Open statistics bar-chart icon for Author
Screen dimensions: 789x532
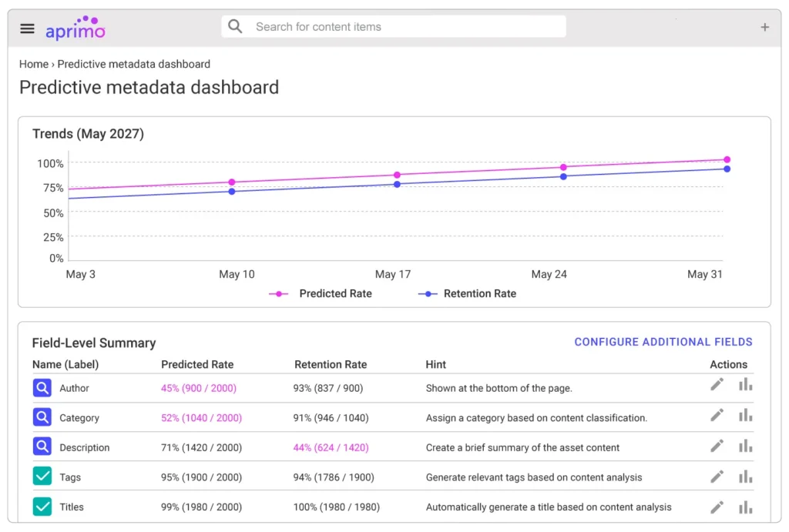pos(745,383)
